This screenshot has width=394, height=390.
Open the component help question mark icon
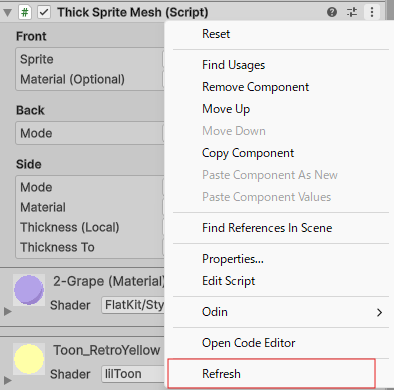[x=332, y=12]
